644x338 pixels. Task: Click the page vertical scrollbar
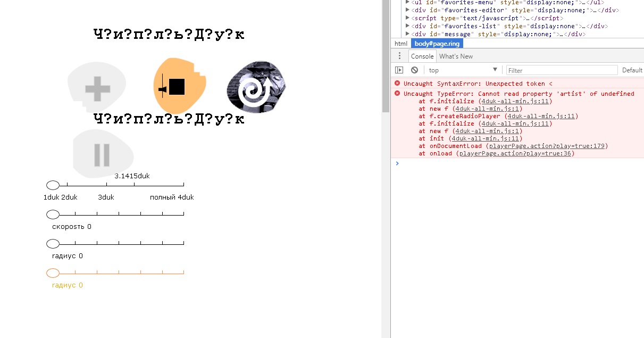point(386,56)
